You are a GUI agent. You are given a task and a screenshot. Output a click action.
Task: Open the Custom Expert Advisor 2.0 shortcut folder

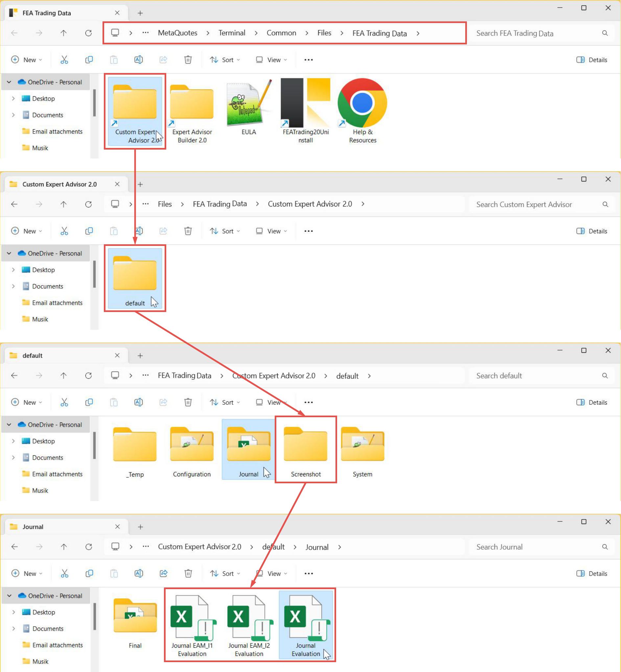click(135, 111)
